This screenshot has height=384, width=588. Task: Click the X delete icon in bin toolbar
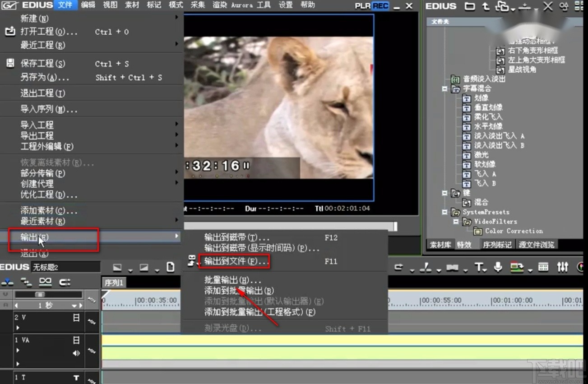click(x=548, y=7)
